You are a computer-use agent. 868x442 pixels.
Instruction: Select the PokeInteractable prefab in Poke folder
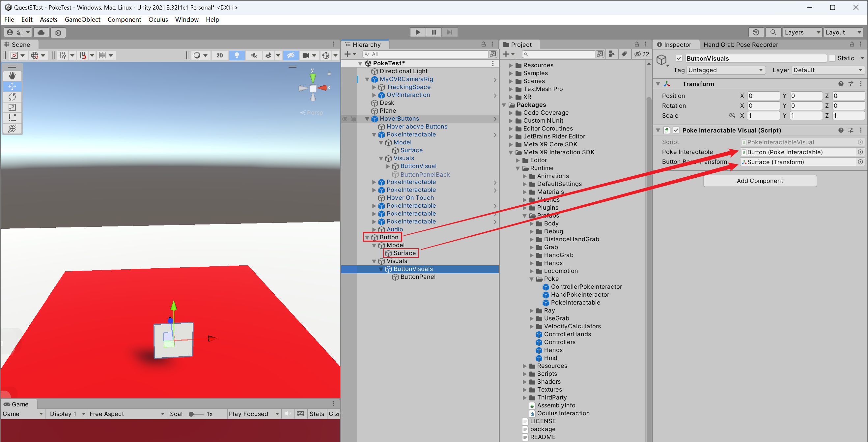(575, 303)
